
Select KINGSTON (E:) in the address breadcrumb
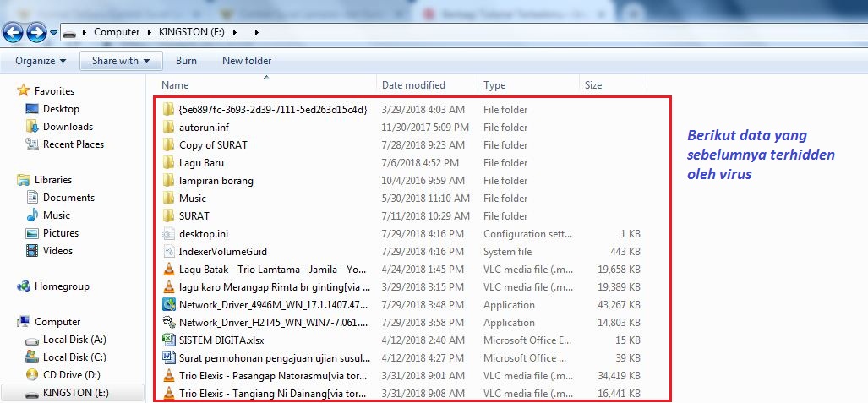point(192,32)
